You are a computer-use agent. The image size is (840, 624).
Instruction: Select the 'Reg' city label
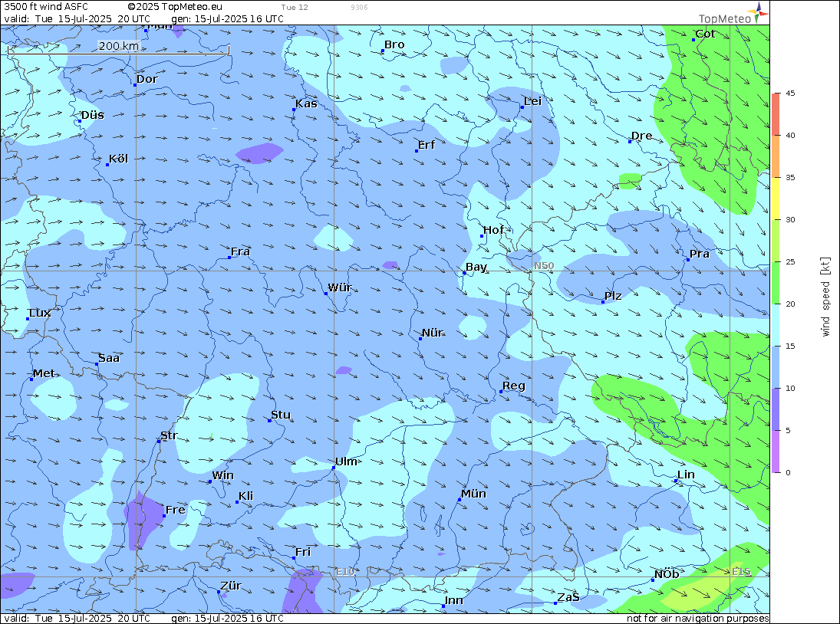(514, 386)
